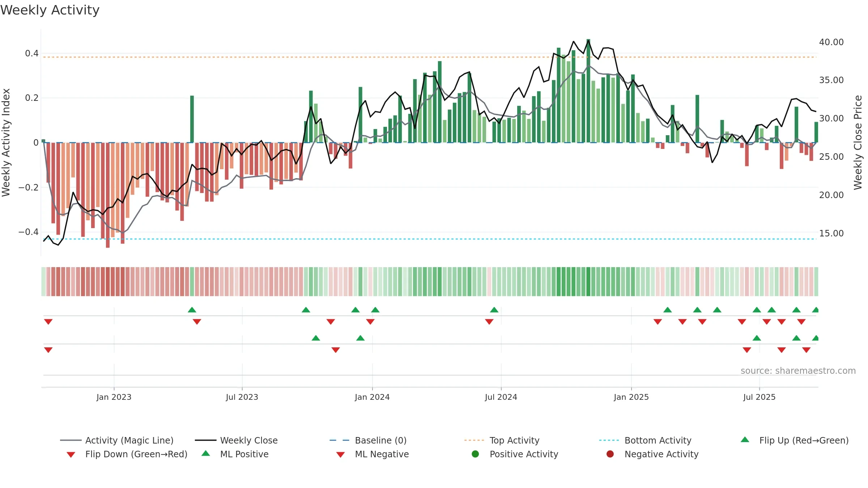Toggle Weekly Close legend entry

[236, 440]
